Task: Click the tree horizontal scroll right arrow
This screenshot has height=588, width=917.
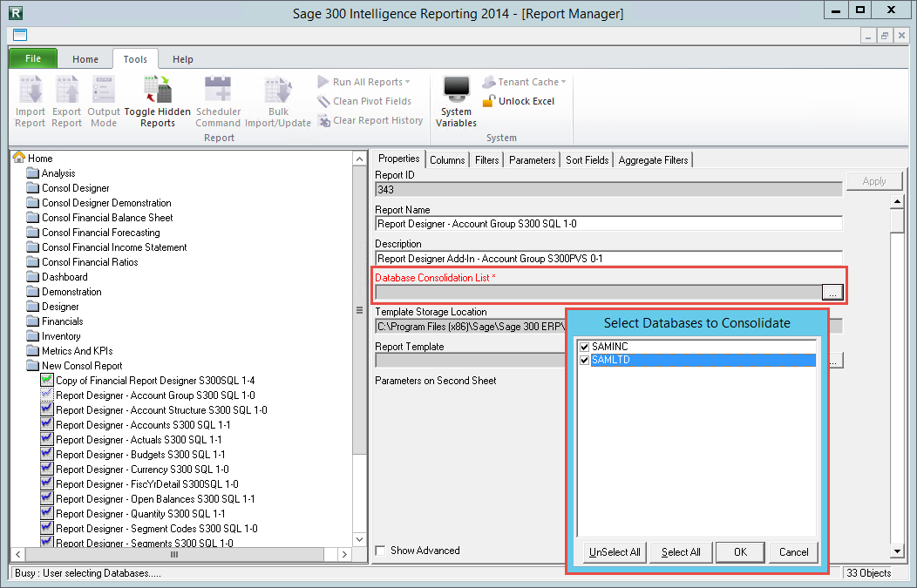Action: tap(345, 554)
